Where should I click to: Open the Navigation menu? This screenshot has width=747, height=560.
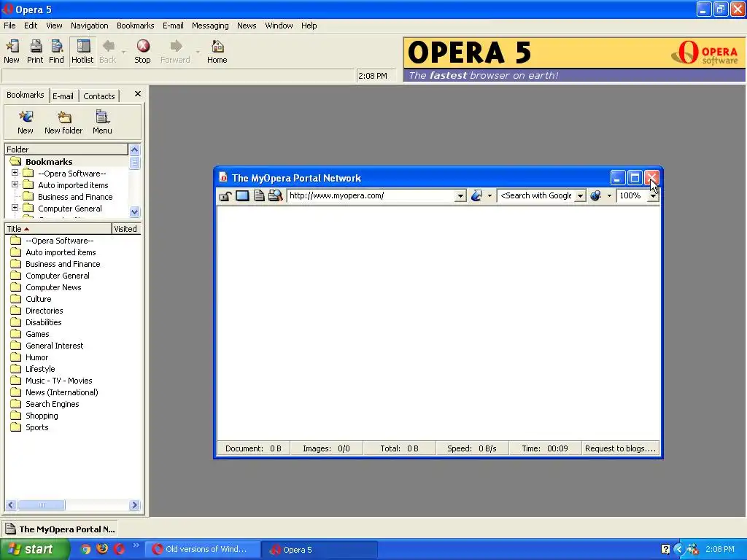[90, 26]
